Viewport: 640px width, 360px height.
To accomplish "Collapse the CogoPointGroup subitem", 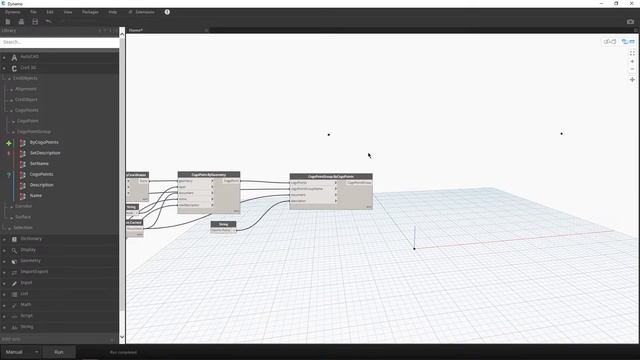I will [x=13, y=132].
